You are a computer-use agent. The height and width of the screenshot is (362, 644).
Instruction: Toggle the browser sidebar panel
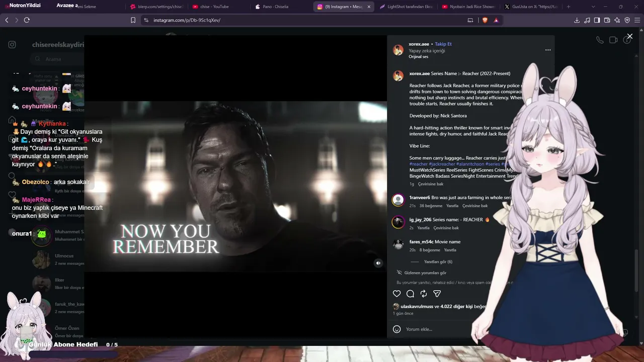coord(597,20)
